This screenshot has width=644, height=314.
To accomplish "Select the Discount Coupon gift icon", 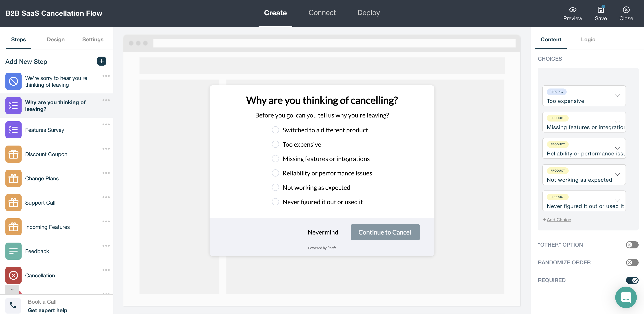I will coord(13,154).
